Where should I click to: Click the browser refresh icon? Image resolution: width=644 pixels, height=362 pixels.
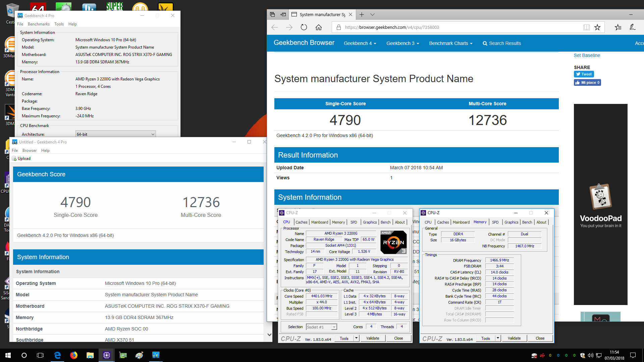tap(304, 27)
